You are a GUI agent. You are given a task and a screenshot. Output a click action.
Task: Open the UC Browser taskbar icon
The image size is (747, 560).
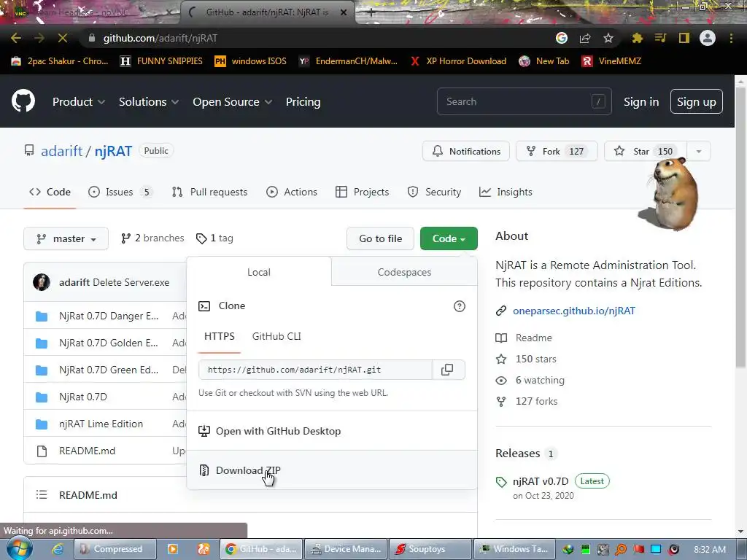tap(204, 549)
